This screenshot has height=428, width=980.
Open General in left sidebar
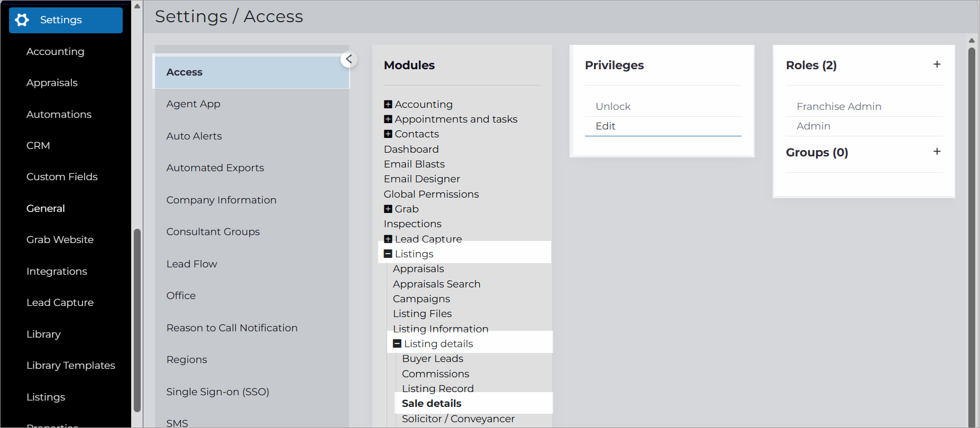45,208
